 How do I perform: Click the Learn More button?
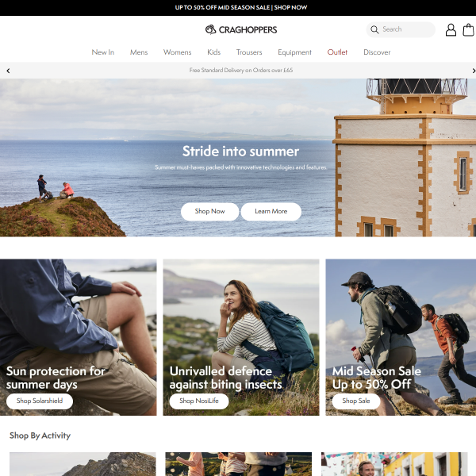pos(271,212)
